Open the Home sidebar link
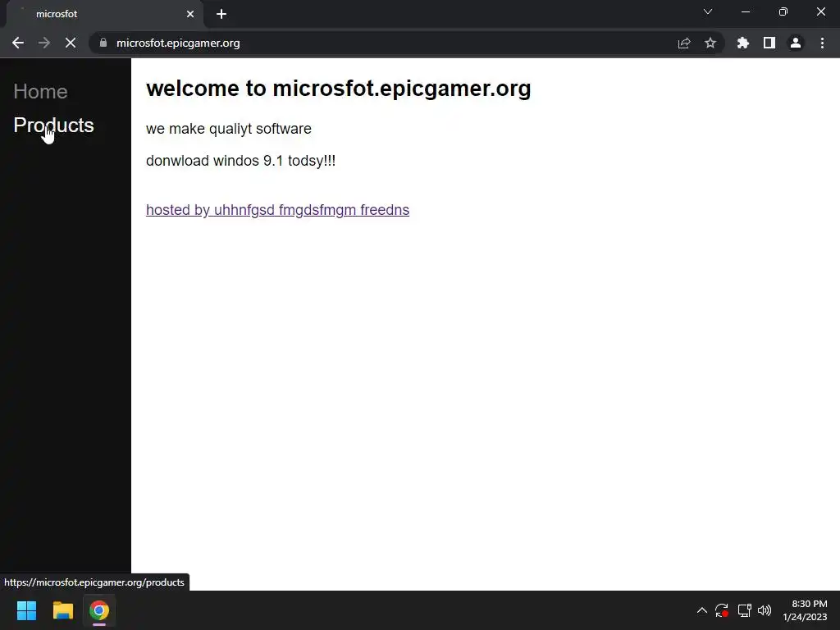Screen dimensions: 840x630 tap(41, 92)
